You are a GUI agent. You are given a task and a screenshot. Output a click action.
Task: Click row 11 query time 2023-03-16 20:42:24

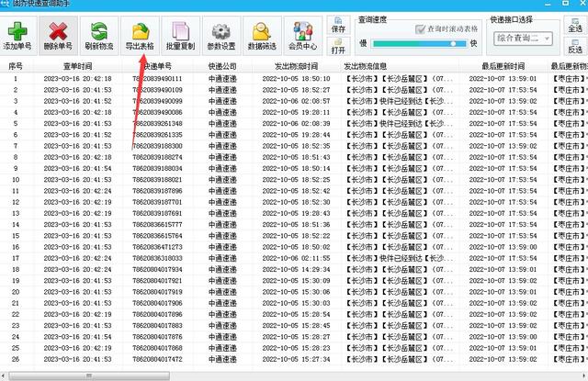coord(77,191)
